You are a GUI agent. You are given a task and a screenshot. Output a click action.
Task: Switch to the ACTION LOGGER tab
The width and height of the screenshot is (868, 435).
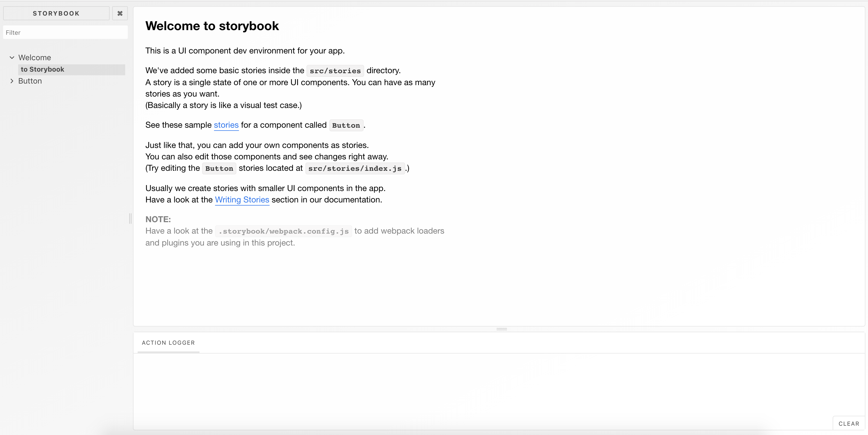click(x=168, y=343)
